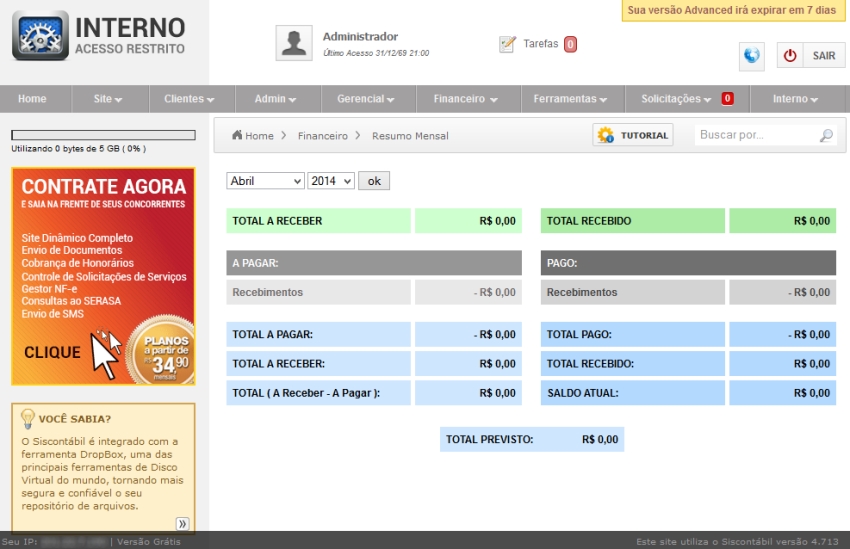
Task: Click the Interno gear logo
Action: tap(40, 36)
